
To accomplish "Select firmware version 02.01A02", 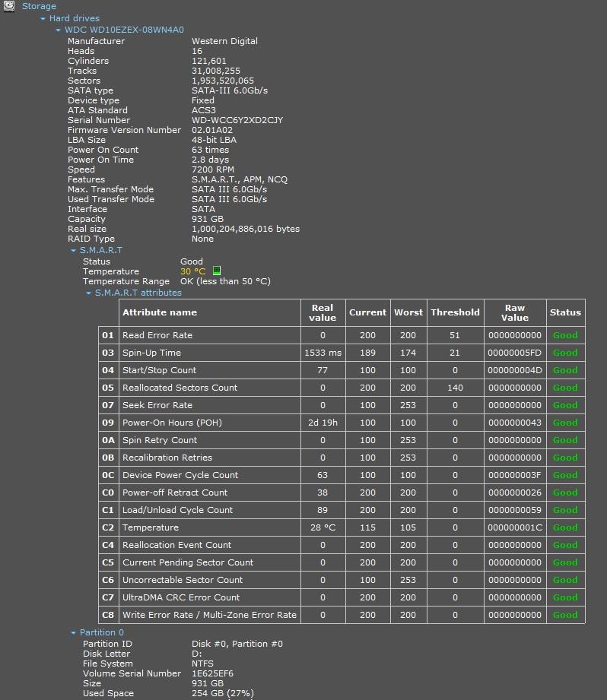I will [x=212, y=130].
